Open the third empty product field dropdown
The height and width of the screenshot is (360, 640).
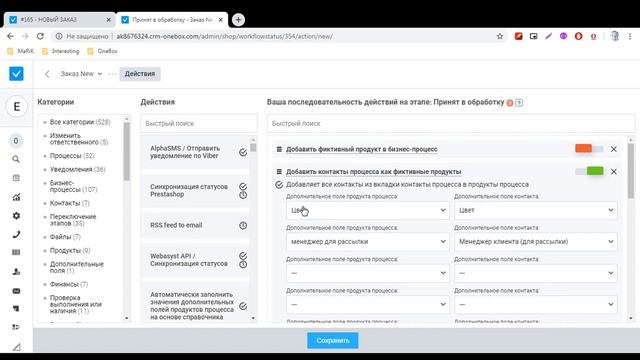click(x=367, y=273)
